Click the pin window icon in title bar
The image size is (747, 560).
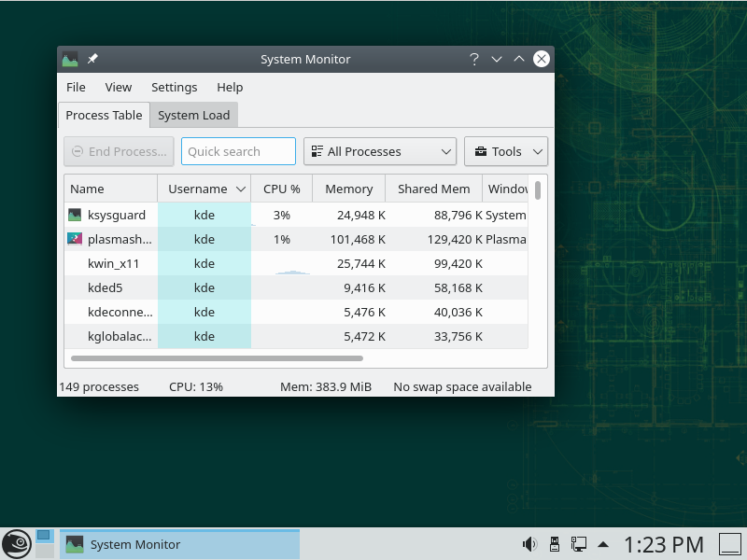(92, 60)
